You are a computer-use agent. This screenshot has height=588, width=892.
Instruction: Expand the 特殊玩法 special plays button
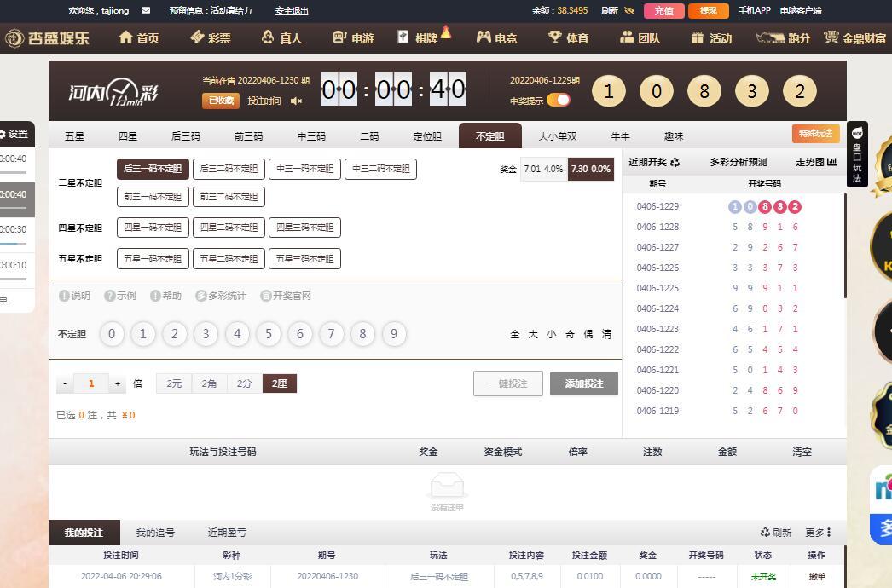pyautogui.click(x=815, y=134)
